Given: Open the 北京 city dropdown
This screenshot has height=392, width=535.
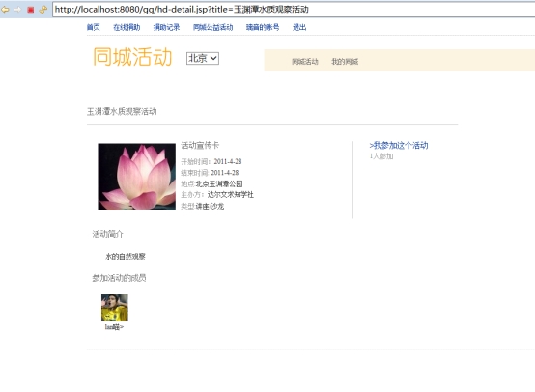Looking at the screenshot, I should (203, 58).
